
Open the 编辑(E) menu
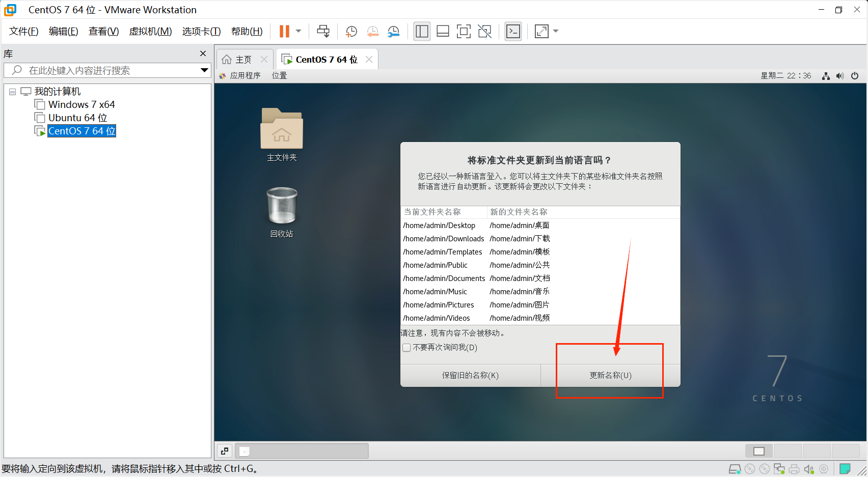click(x=63, y=31)
